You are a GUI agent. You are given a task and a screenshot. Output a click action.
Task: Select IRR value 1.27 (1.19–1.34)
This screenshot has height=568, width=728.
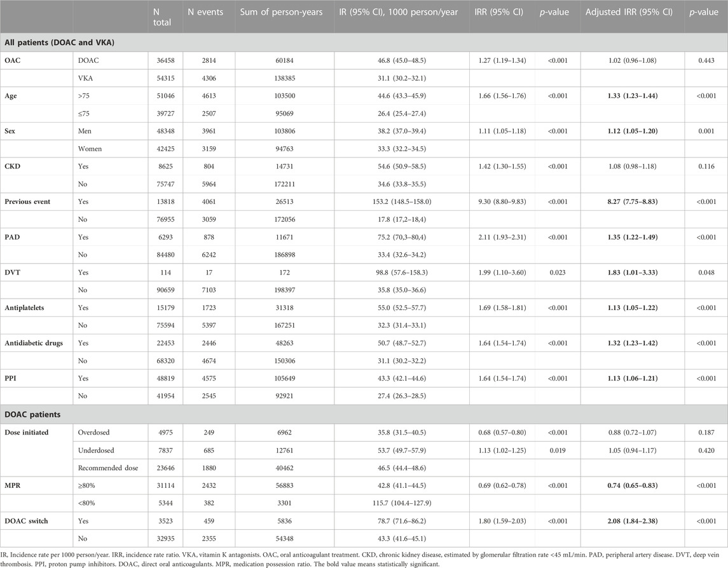pyautogui.click(x=502, y=60)
